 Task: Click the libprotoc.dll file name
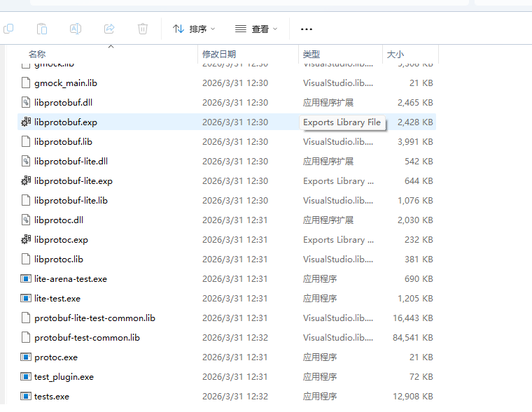pyautogui.click(x=59, y=220)
